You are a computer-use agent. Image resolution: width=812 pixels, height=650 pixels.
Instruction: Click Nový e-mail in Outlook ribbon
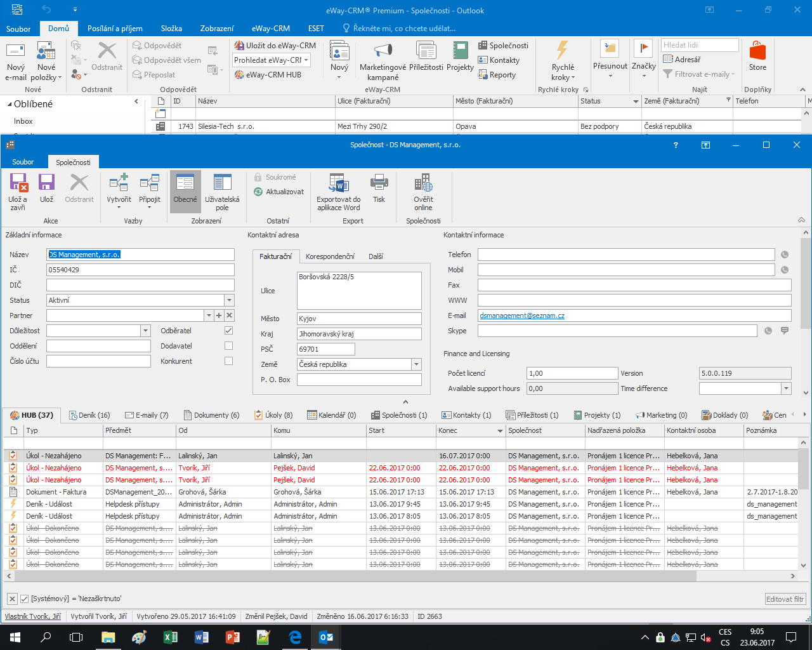click(x=16, y=62)
